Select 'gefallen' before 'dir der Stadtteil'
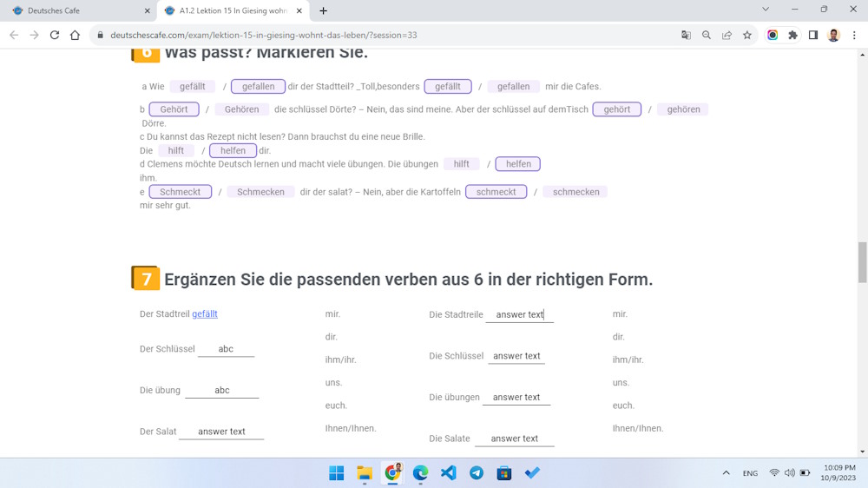Screen dimensions: 868x488 [x=258, y=87]
